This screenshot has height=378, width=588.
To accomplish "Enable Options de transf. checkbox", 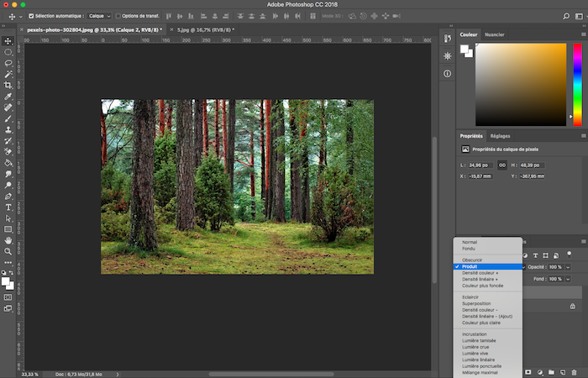I will (x=118, y=16).
